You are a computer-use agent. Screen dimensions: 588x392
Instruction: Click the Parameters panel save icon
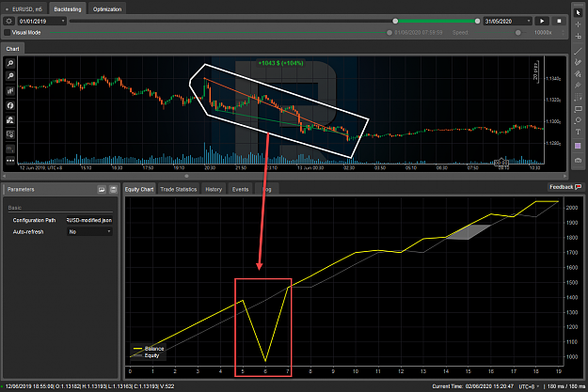[x=113, y=190]
